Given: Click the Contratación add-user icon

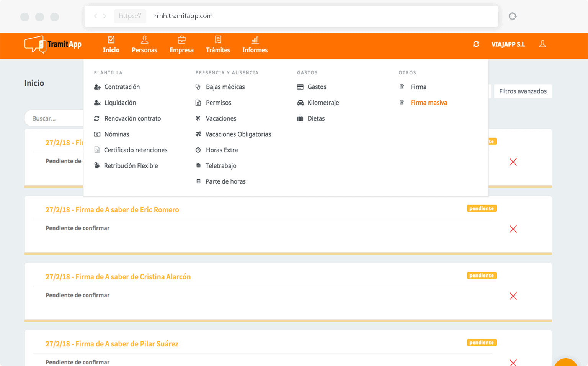Looking at the screenshot, I should 97,87.
